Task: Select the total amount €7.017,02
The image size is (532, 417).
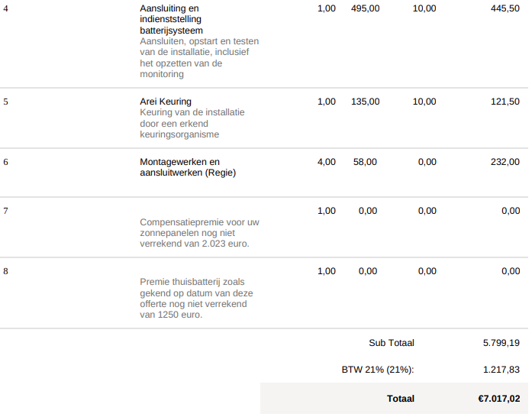Action: tap(498, 399)
